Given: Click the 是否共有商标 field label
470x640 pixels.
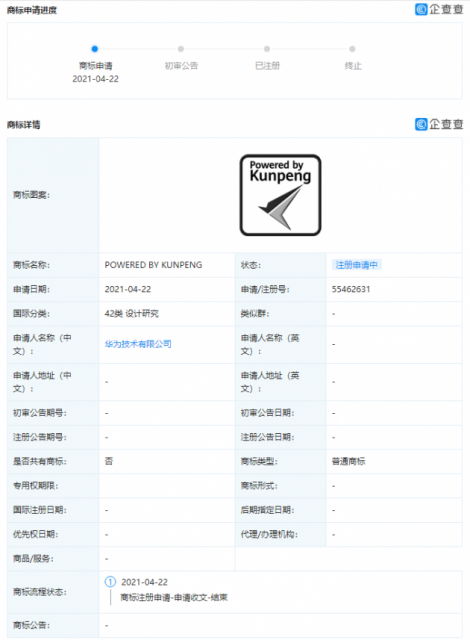Looking at the screenshot, I should pyautogui.click(x=40, y=461).
